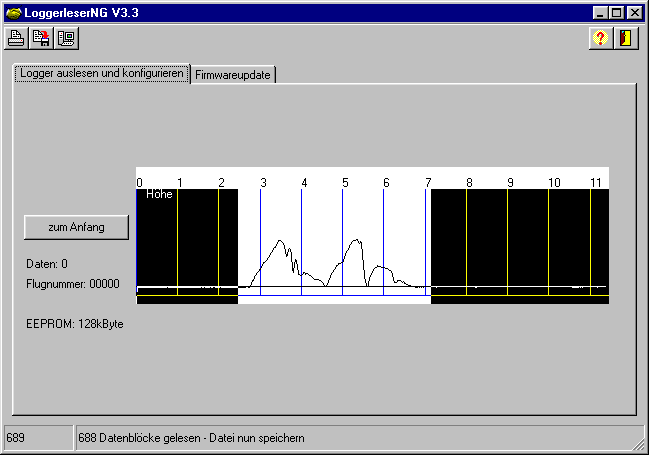
Task: Minimize the LoggerleserNG window
Action: 599,13
